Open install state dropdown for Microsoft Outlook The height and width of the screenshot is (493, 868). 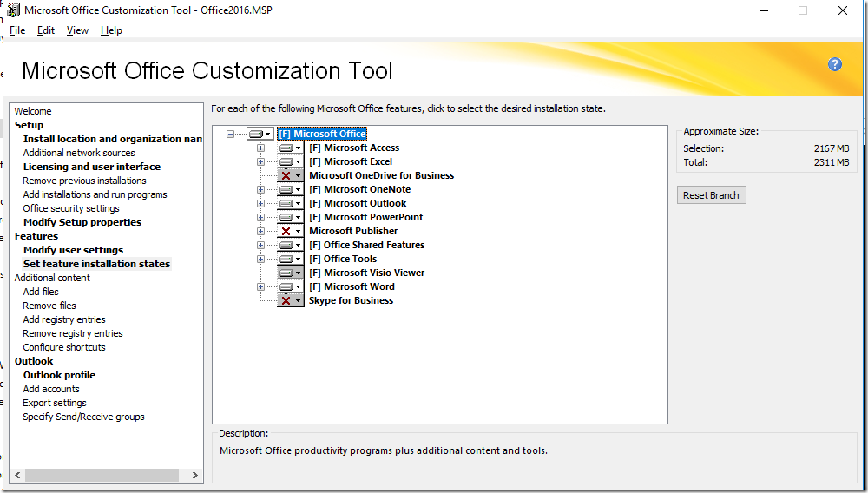tap(298, 203)
